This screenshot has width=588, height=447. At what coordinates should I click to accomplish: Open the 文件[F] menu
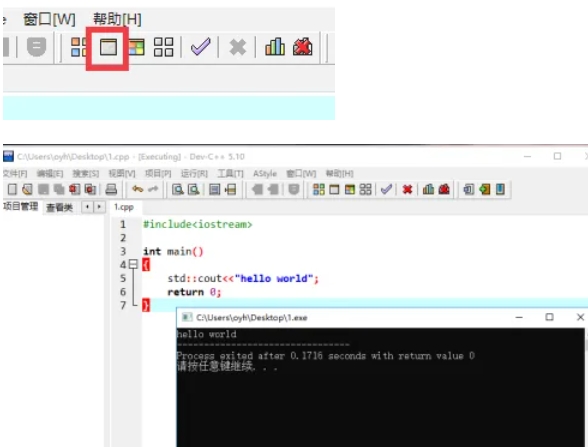click(x=15, y=174)
